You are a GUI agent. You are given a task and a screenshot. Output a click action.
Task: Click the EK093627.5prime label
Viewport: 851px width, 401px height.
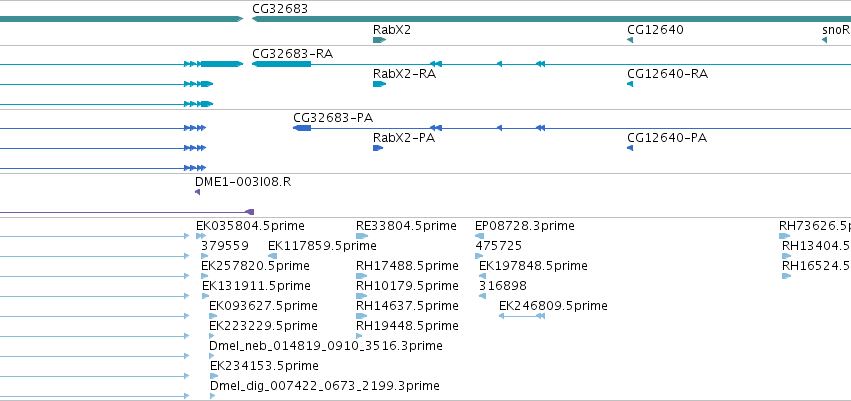[x=263, y=306]
